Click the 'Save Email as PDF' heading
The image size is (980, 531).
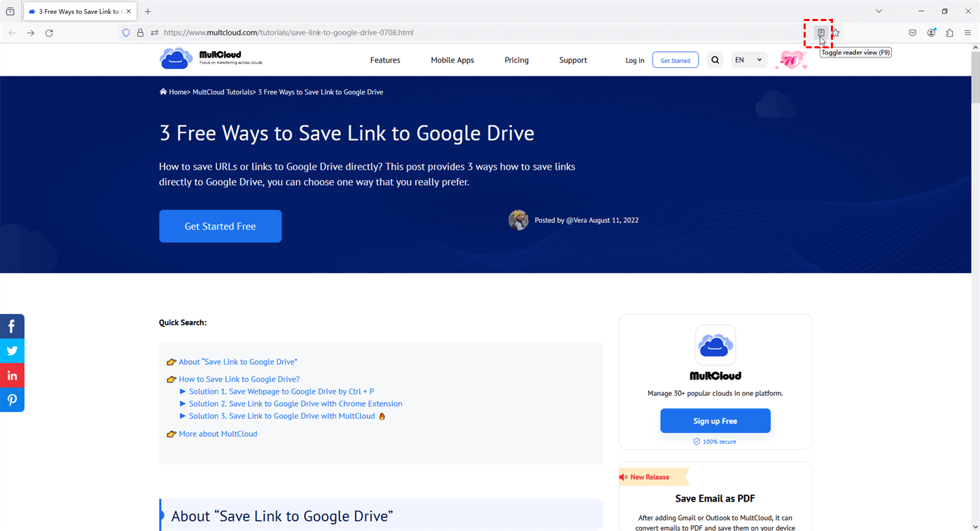pyautogui.click(x=715, y=499)
